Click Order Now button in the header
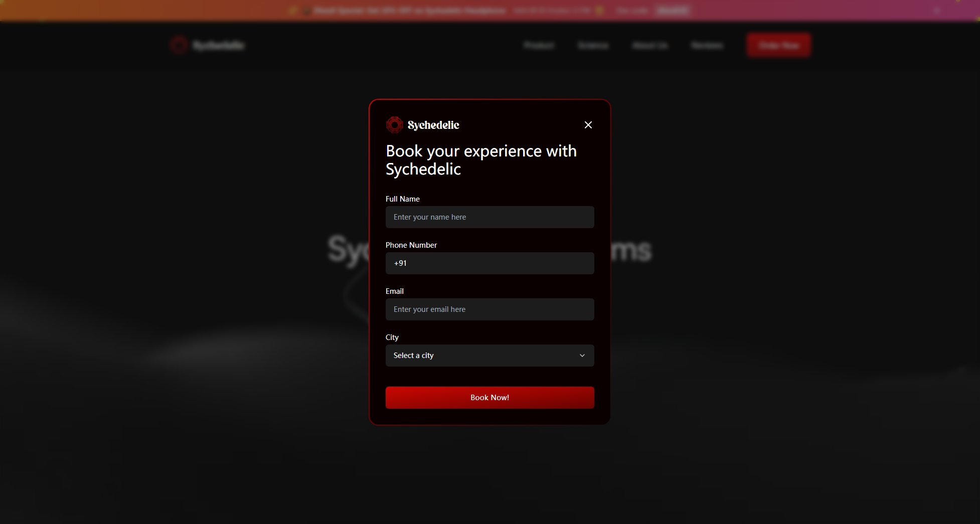This screenshot has width=980, height=524. pyautogui.click(x=778, y=45)
